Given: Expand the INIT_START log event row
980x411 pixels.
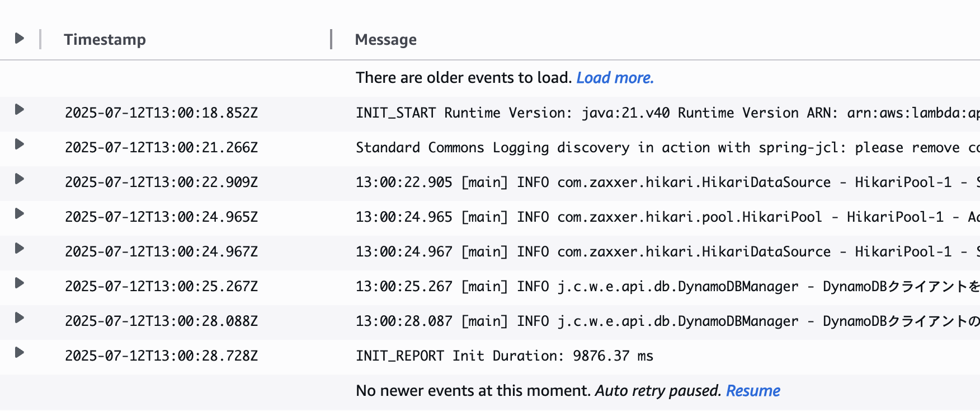Looking at the screenshot, I should click(20, 110).
